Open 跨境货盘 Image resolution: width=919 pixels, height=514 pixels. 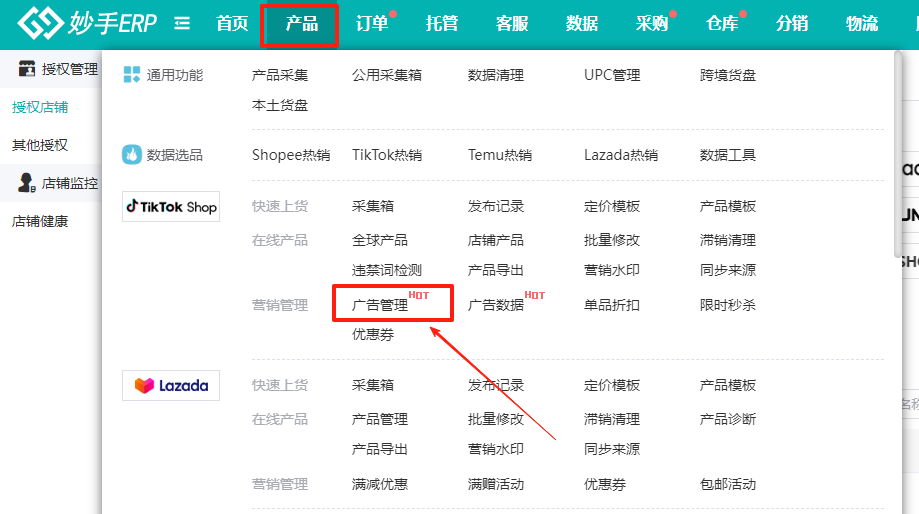(x=728, y=75)
